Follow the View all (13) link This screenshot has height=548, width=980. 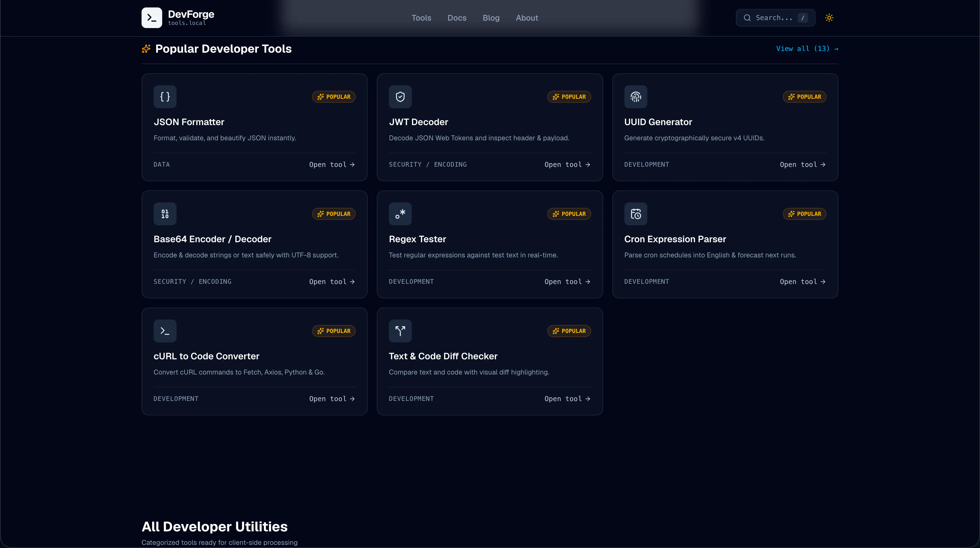[x=807, y=49]
